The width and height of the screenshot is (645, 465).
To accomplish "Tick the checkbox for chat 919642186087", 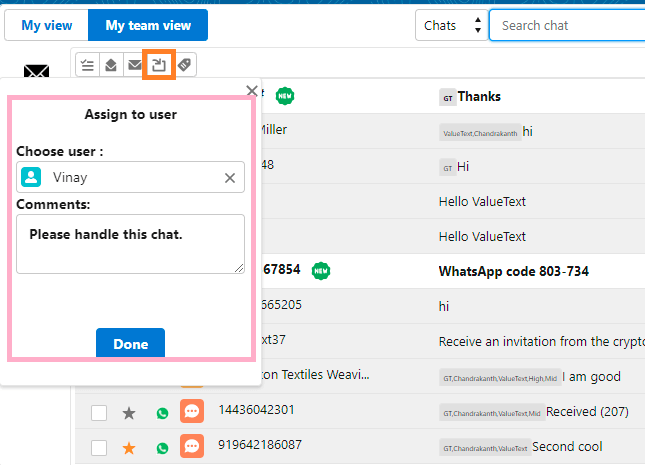I will [99, 447].
